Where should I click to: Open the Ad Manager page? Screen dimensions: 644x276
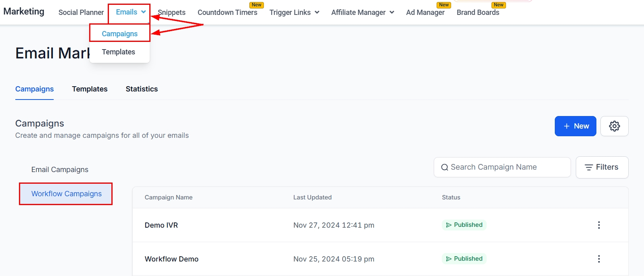coord(425,12)
